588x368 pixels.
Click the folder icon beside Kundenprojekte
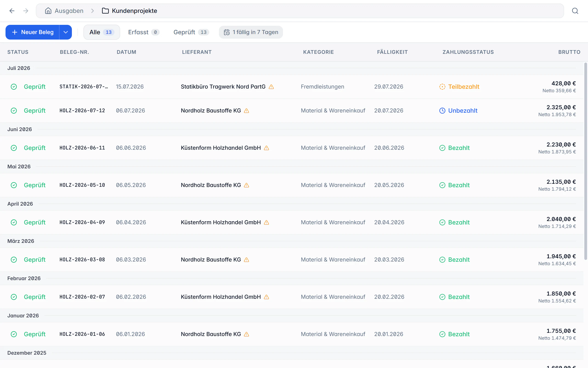click(x=105, y=11)
